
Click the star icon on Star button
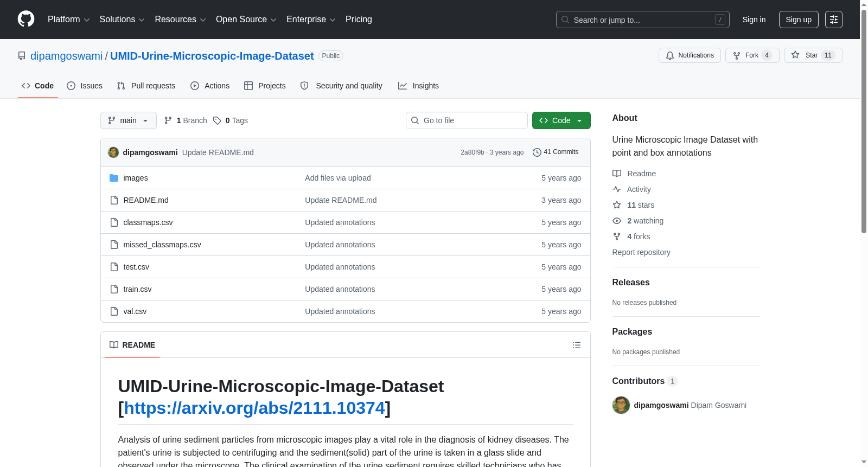(x=795, y=55)
